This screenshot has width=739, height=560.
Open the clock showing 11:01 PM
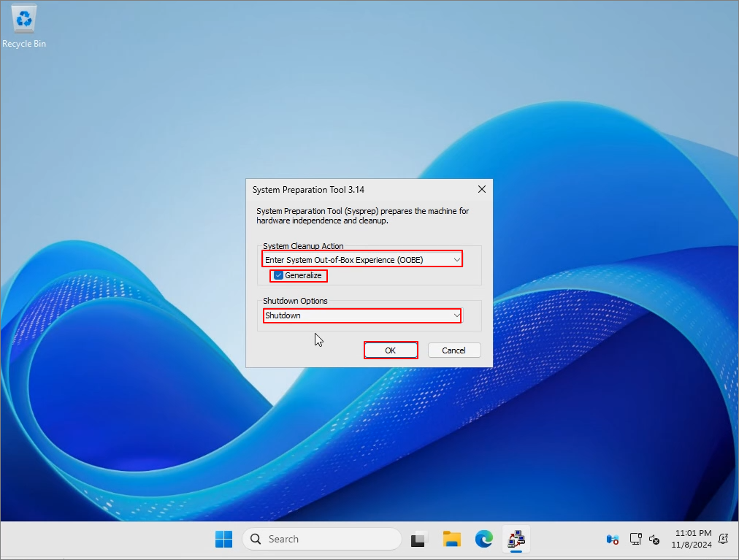[692, 539]
